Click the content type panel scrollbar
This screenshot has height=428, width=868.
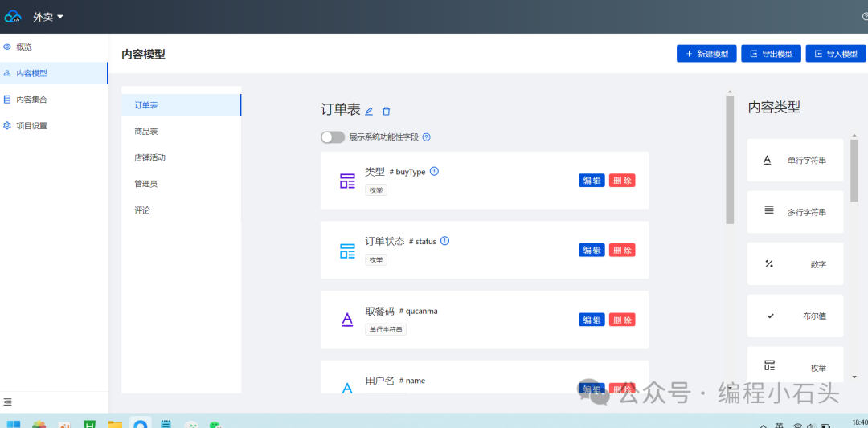[x=854, y=171]
